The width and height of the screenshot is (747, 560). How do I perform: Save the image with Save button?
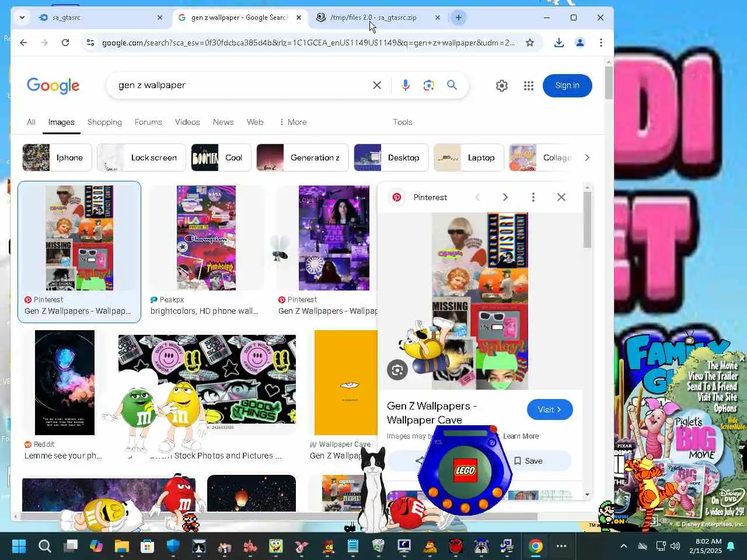click(x=528, y=461)
